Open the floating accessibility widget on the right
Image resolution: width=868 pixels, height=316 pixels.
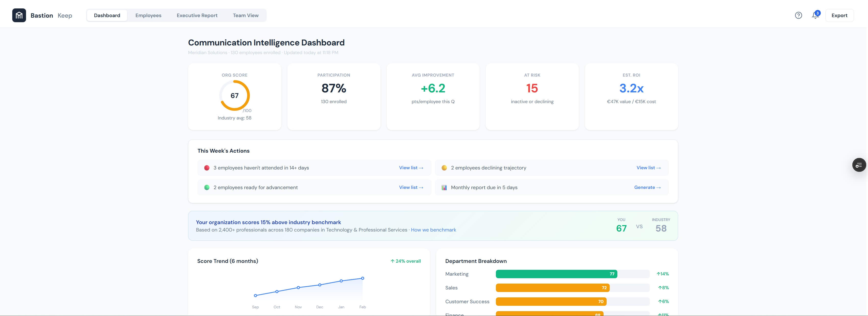click(859, 165)
